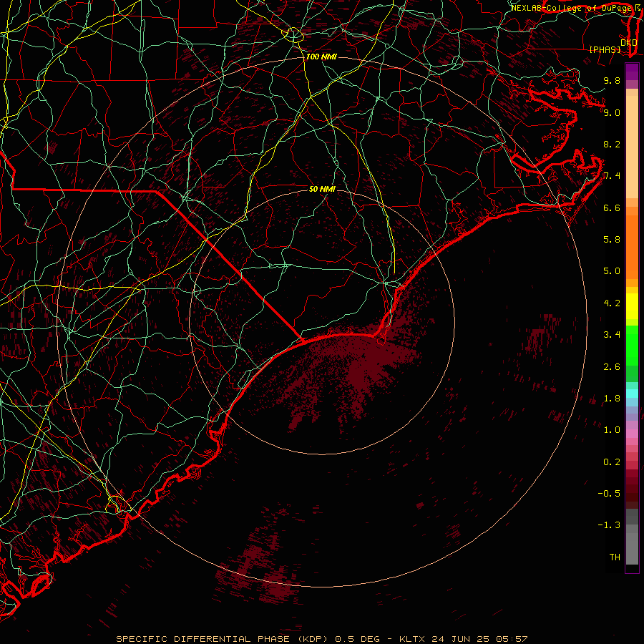Click the 3.4 legend value
The width and height of the screenshot is (644, 644).
[x=612, y=335]
